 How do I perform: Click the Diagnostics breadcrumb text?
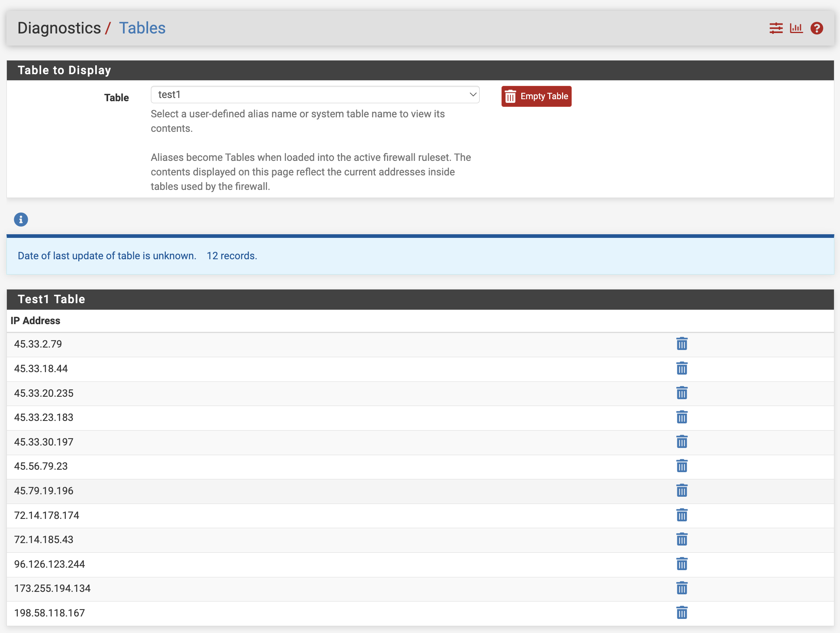(59, 28)
